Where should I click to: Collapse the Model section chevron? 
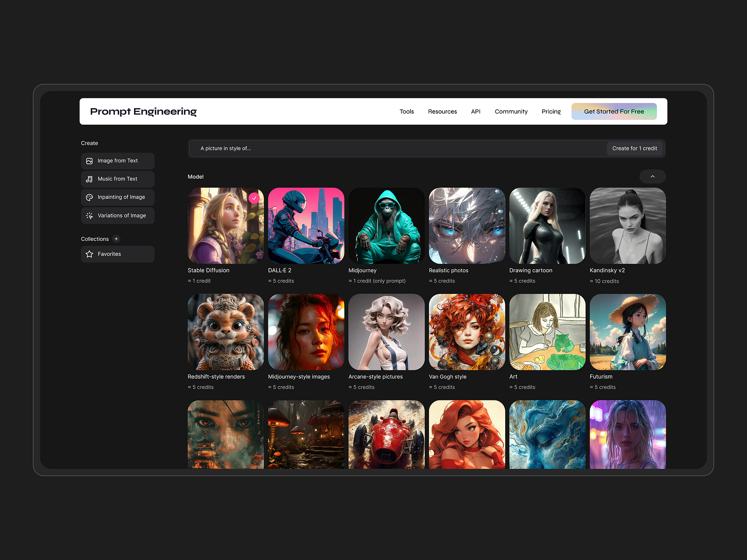(652, 176)
